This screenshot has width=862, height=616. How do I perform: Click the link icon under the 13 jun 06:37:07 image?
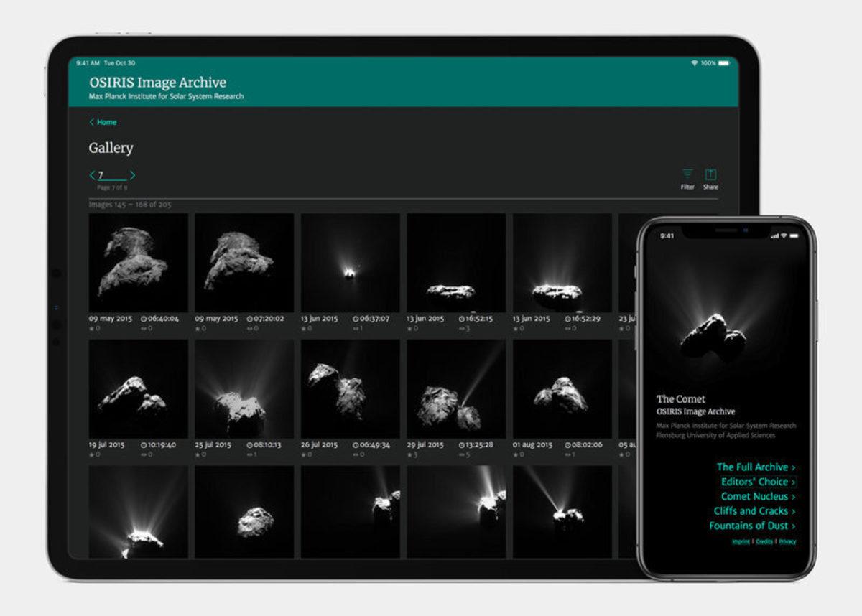(355, 328)
